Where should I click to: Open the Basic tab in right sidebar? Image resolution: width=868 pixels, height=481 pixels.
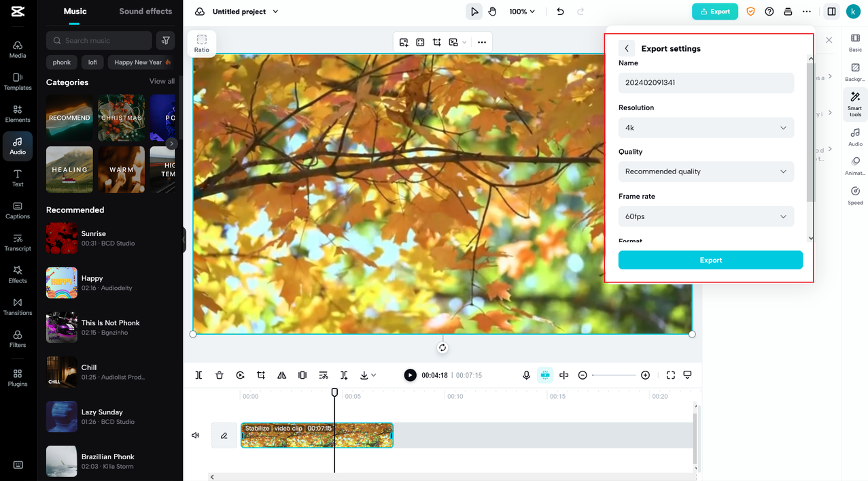coord(855,43)
